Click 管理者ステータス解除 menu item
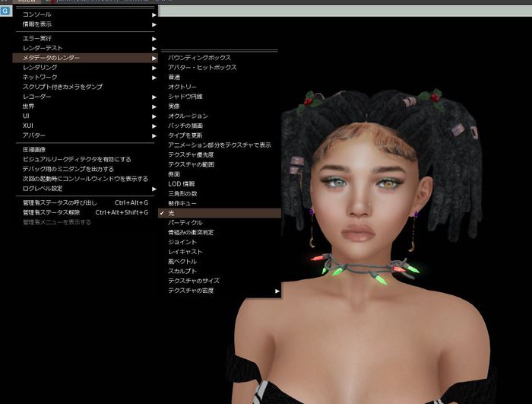This screenshot has width=532, height=404. click(x=85, y=212)
